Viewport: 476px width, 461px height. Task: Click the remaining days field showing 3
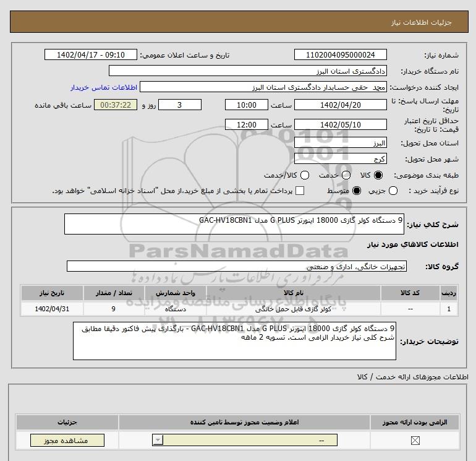[180, 105]
